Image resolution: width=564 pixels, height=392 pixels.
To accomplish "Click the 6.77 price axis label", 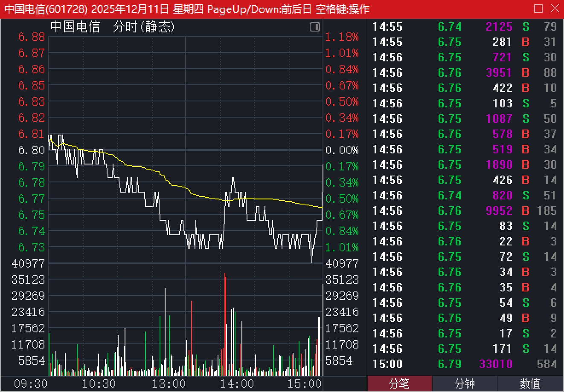I will pos(32,199).
